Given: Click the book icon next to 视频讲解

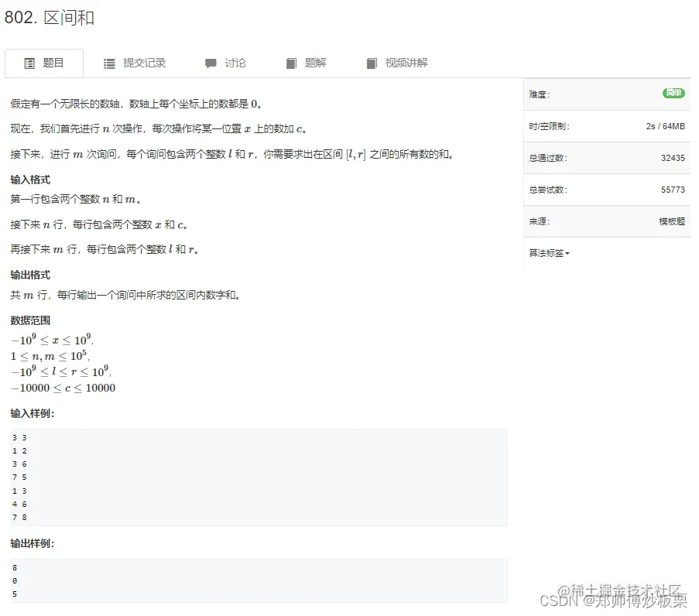Looking at the screenshot, I should point(372,63).
